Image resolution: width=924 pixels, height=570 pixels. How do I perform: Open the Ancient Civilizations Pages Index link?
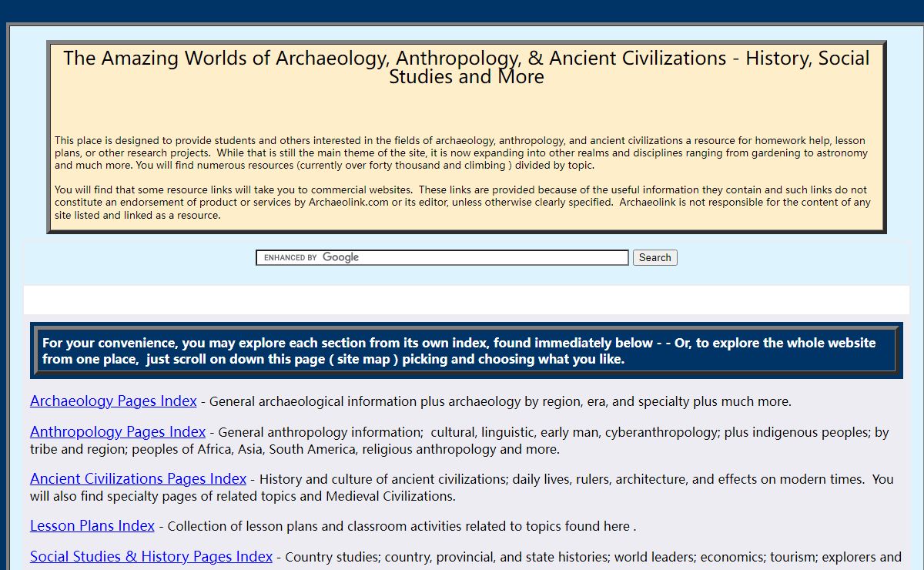138,478
